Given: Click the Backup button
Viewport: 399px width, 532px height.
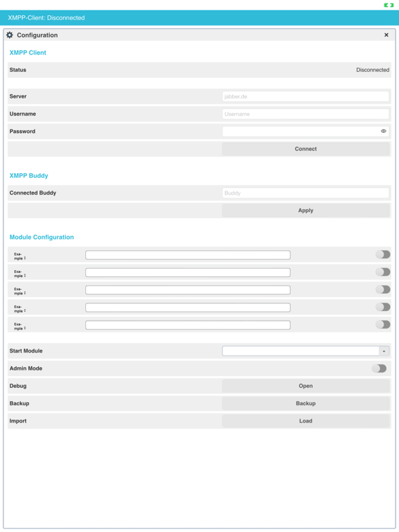Looking at the screenshot, I should (x=305, y=403).
